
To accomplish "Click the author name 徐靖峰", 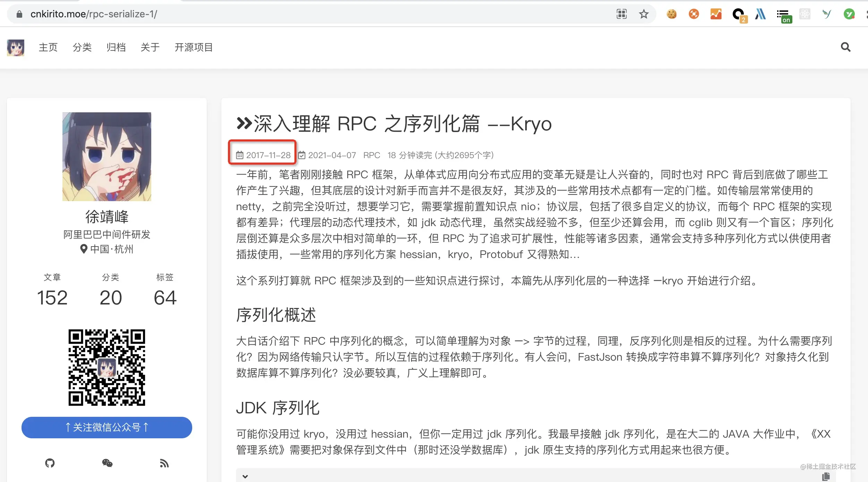I will [107, 217].
